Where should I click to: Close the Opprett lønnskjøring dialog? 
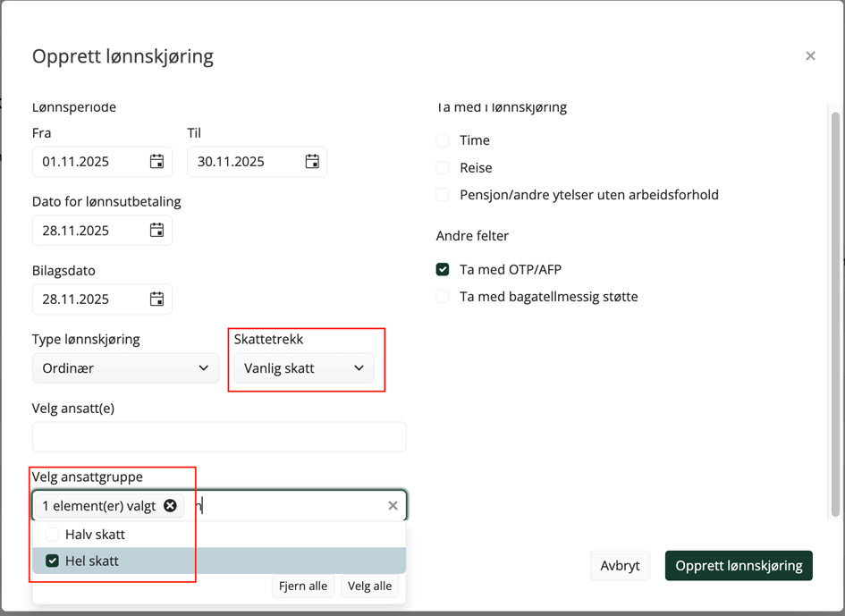pos(810,56)
